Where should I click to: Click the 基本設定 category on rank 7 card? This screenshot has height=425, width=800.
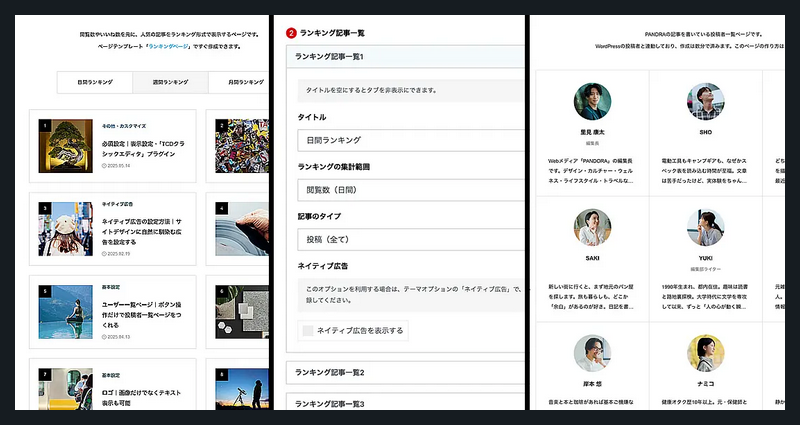pos(111,375)
